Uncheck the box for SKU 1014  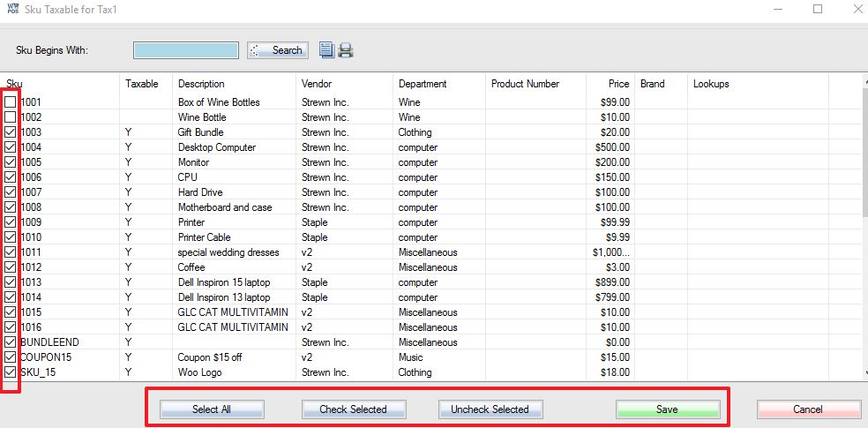(11, 297)
